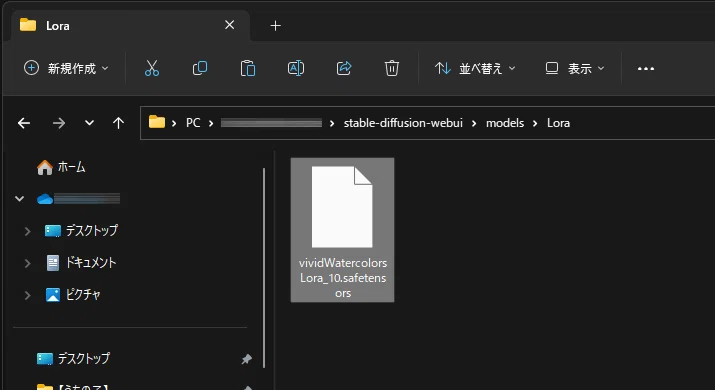Expand the デスクトップ tree node under OneDrive
This screenshot has width=715, height=390.
(27, 231)
